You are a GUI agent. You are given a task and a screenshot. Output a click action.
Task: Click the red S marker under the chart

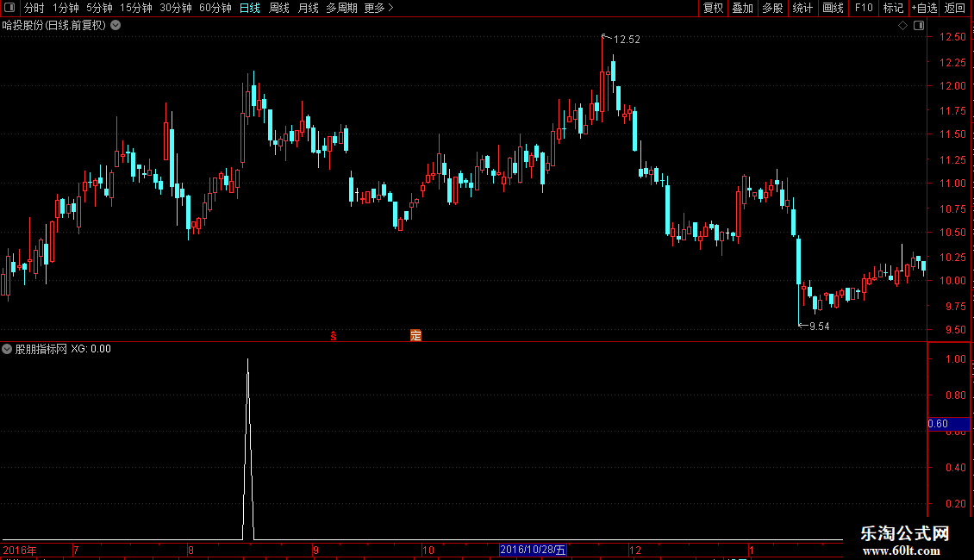pos(334,336)
